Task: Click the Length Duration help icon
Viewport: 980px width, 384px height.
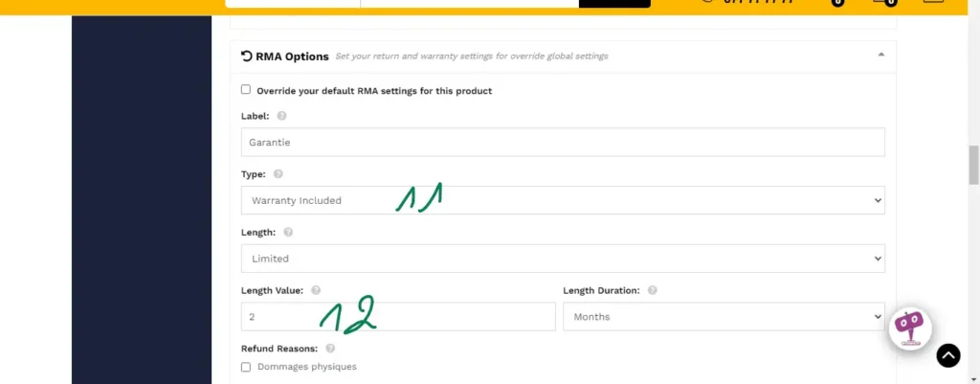Action: coord(652,290)
